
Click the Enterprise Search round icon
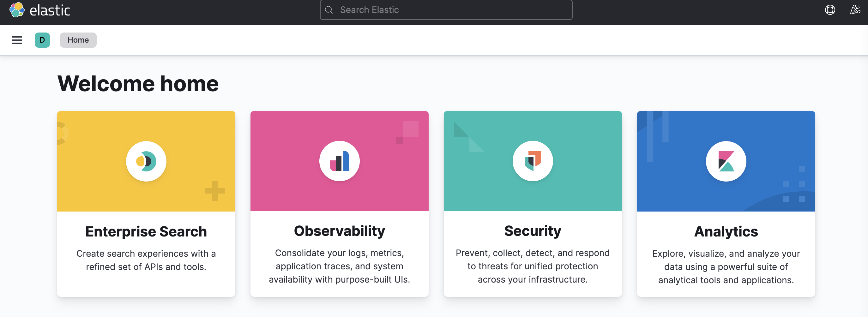[x=146, y=161]
